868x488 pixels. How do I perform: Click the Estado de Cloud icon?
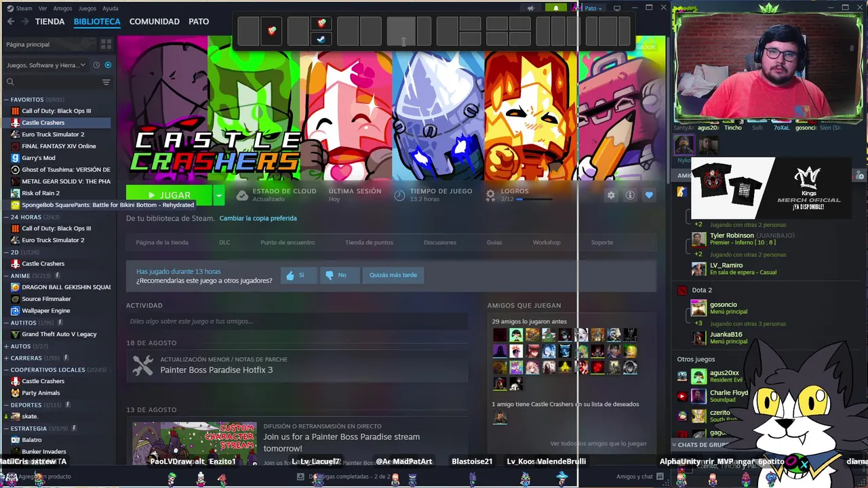tap(242, 195)
